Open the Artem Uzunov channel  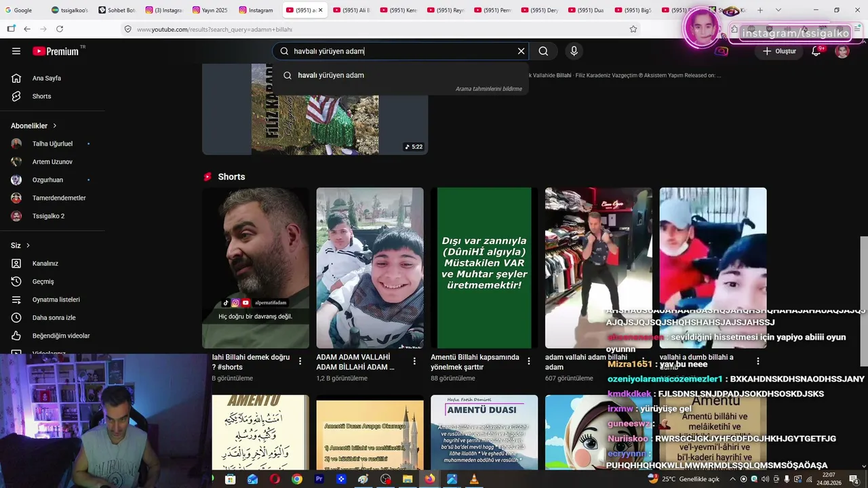pyautogui.click(x=52, y=162)
